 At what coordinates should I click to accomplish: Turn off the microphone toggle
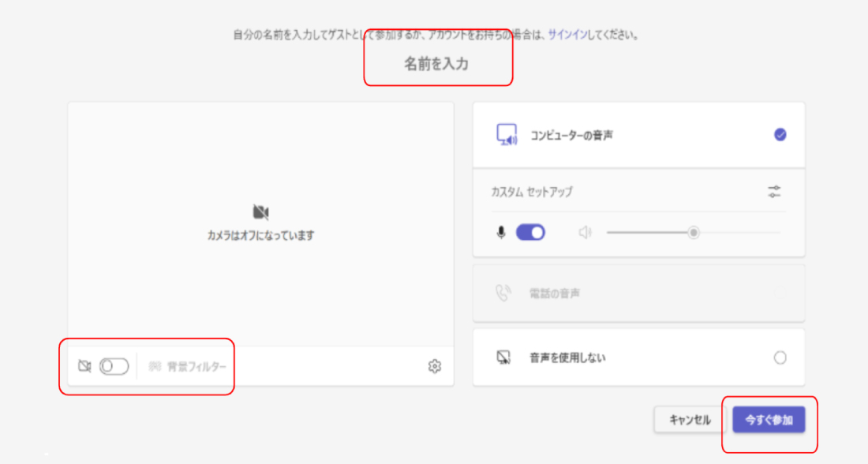tap(530, 233)
